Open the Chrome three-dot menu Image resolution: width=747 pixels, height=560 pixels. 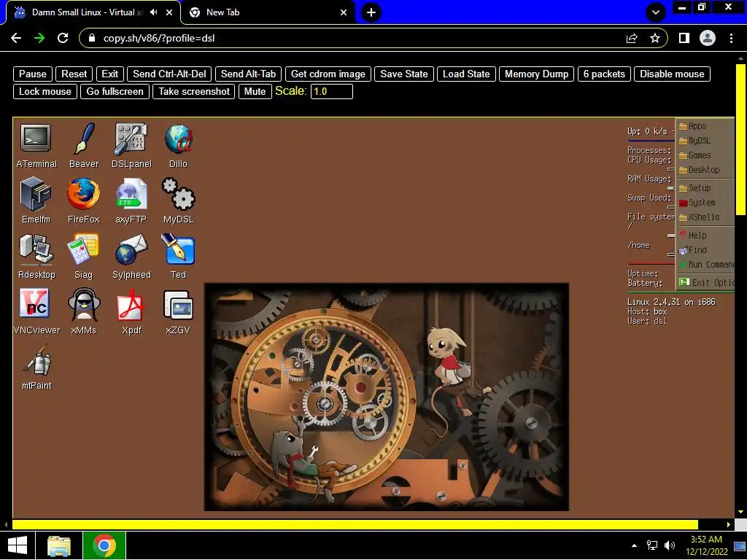(x=731, y=38)
